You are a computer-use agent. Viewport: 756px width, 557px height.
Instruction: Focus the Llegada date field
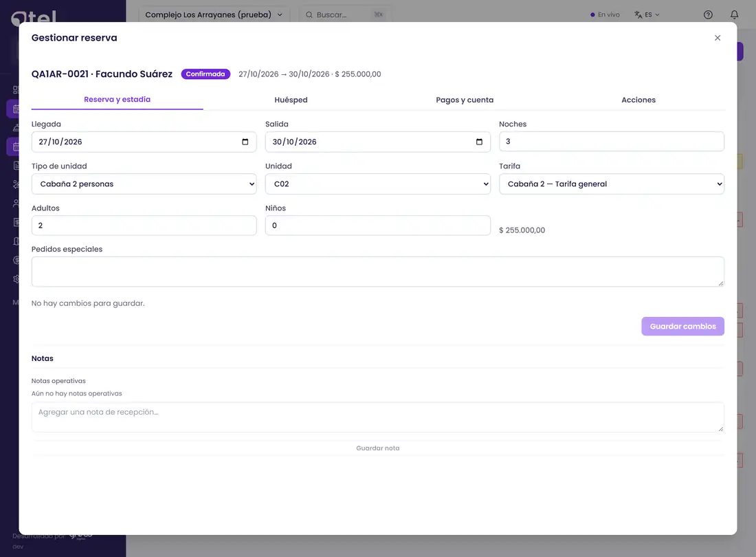click(144, 142)
